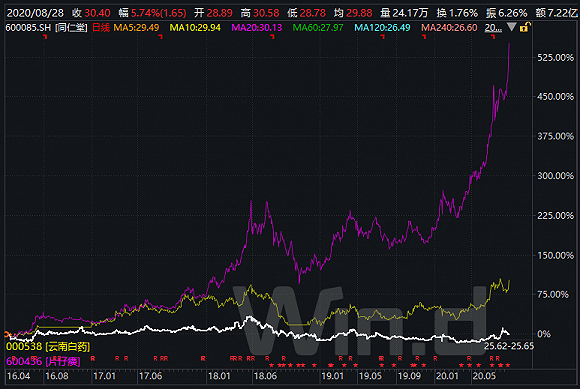The width and height of the screenshot is (580, 389).
Task: Click turnover amount 7.22亿
Action: [x=562, y=13]
